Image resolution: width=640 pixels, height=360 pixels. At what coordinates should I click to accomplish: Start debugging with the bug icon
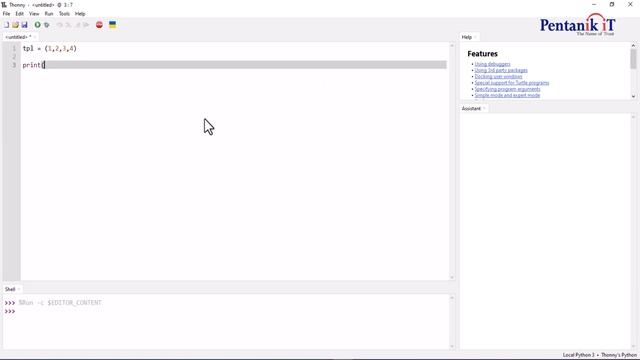47,25
